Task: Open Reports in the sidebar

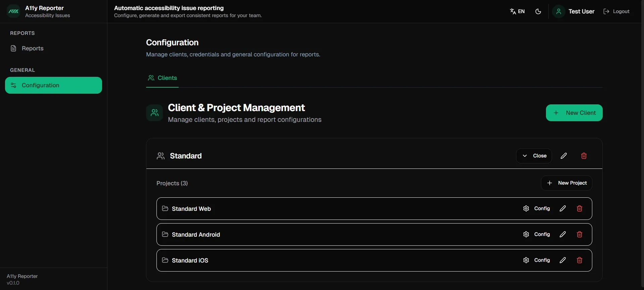Action: click(x=33, y=48)
